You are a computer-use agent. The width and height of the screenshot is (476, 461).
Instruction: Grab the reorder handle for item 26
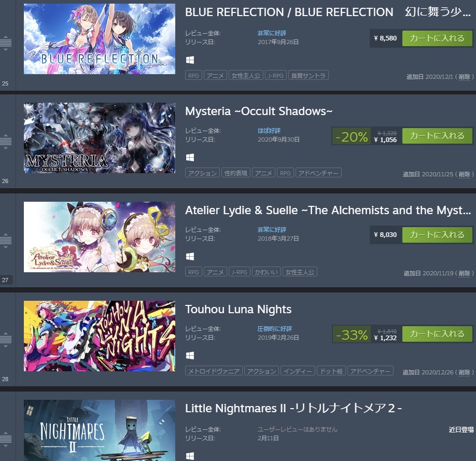[x=6, y=142]
